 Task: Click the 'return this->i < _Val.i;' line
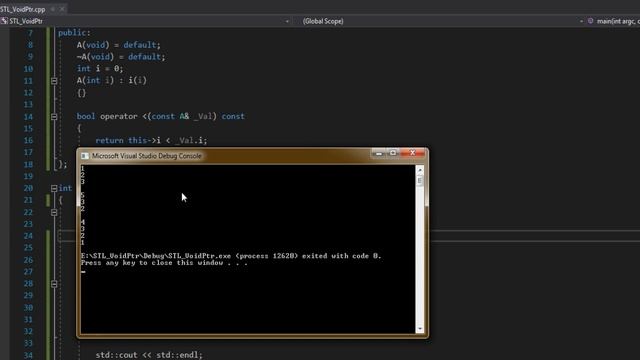point(151,140)
